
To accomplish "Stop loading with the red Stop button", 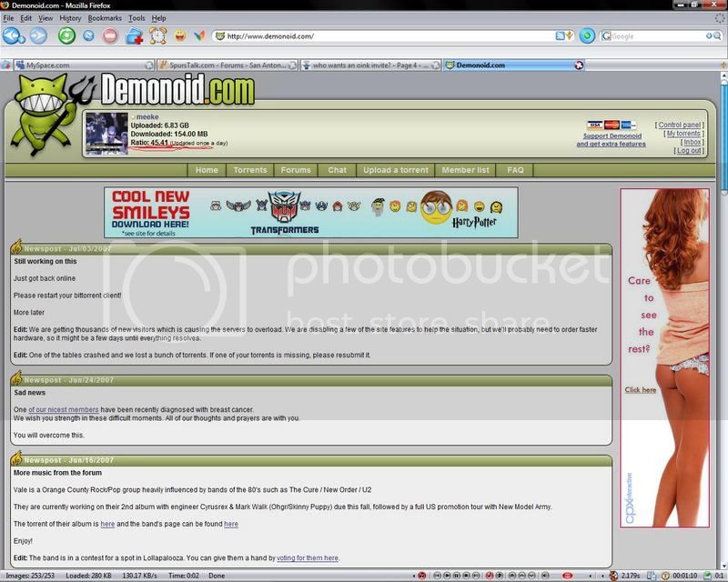I will point(110,35).
